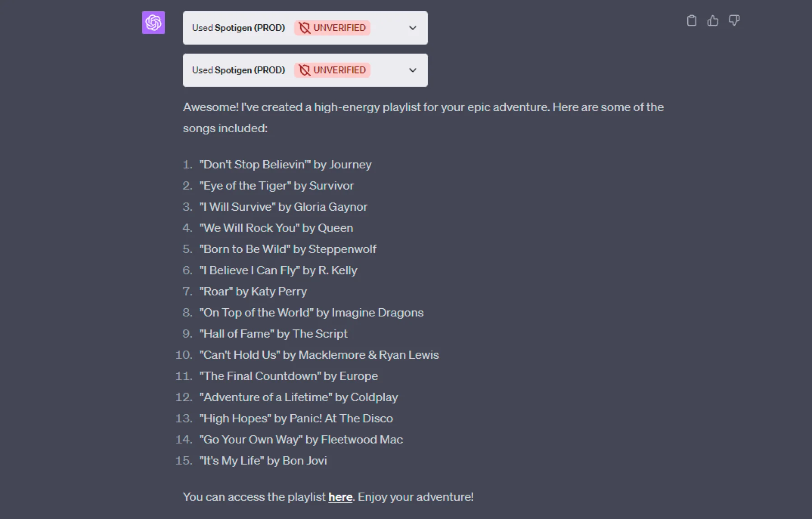Click the first "Used Spotigen (PROD)" label
The height and width of the screenshot is (519, 812).
coord(238,28)
